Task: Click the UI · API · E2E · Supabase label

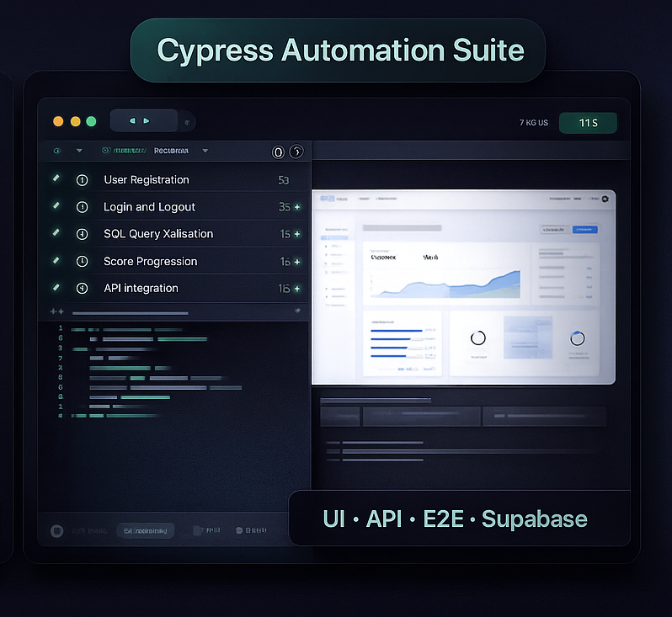Action: 455,519
